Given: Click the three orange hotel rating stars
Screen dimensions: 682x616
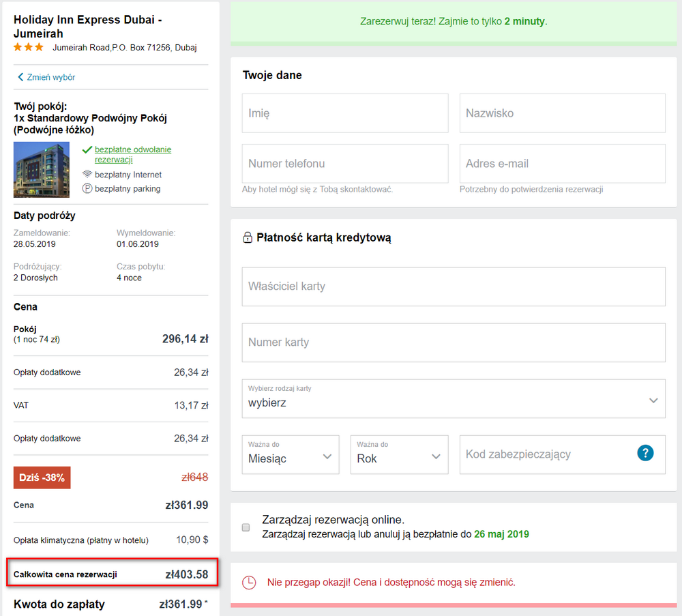Looking at the screenshot, I should tap(28, 47).
